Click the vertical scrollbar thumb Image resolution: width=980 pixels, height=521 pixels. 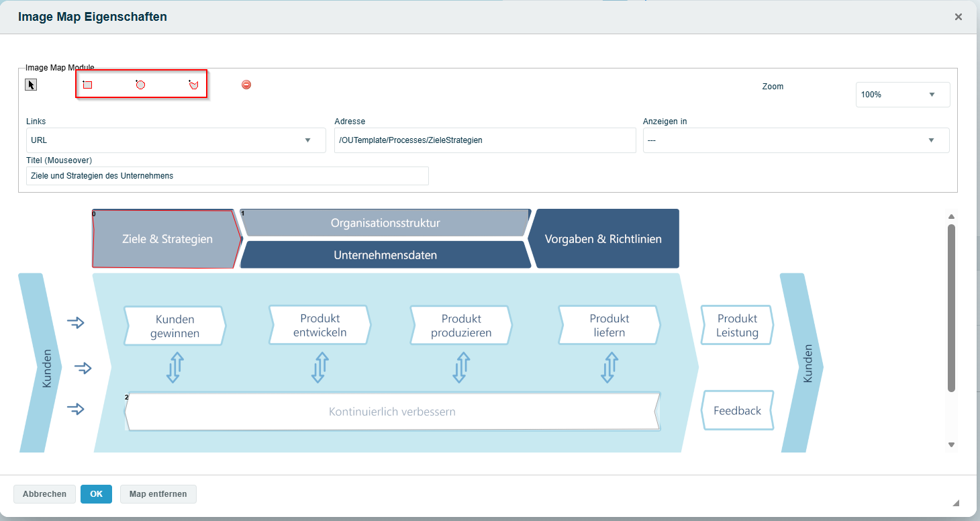pos(951,307)
